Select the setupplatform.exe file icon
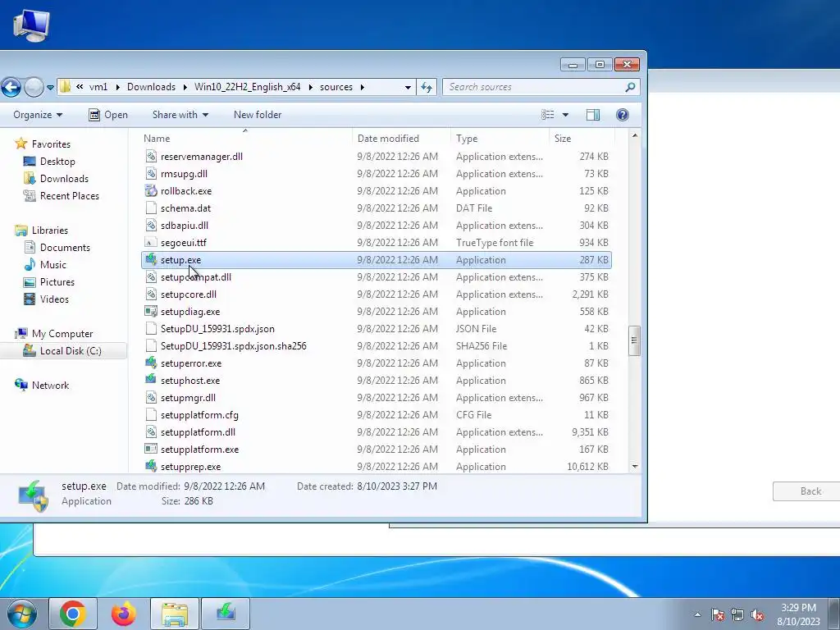Viewport: 840px width, 630px height. coord(151,449)
